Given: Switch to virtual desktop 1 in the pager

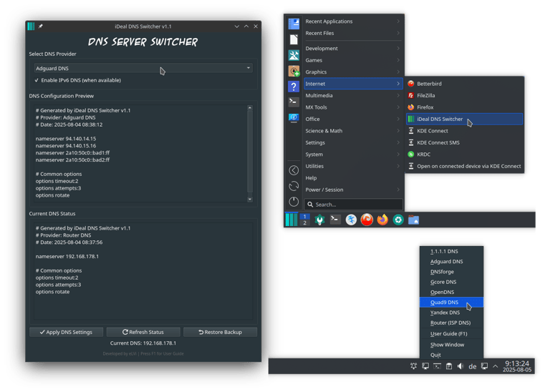Looking at the screenshot, I should point(304,217).
